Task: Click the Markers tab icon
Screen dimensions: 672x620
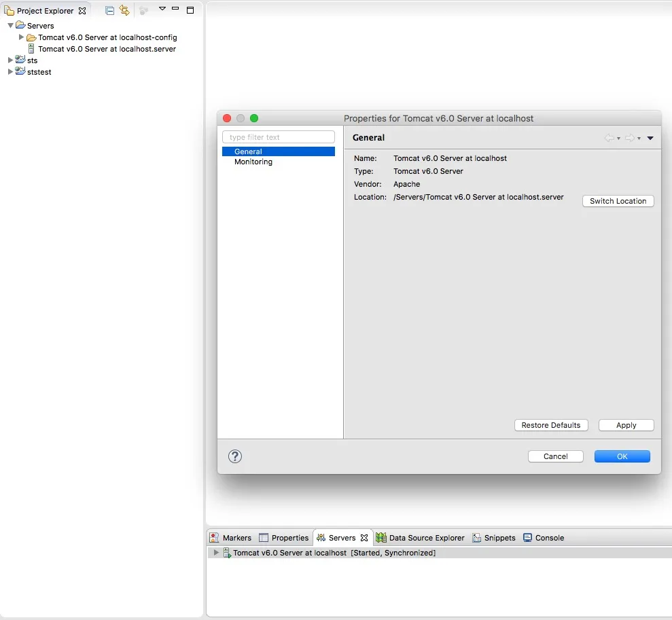Action: [x=214, y=538]
